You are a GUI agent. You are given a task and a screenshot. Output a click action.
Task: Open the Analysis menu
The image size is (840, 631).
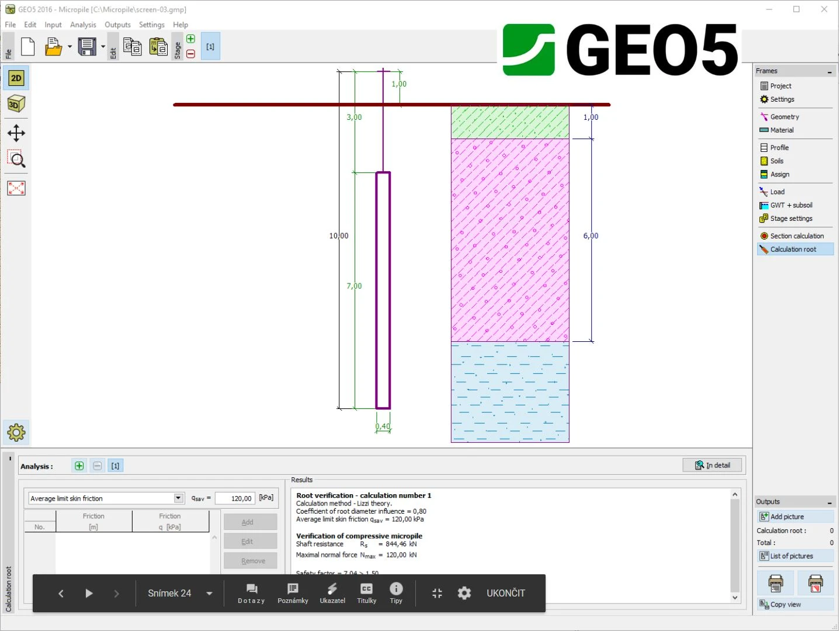pyautogui.click(x=83, y=25)
